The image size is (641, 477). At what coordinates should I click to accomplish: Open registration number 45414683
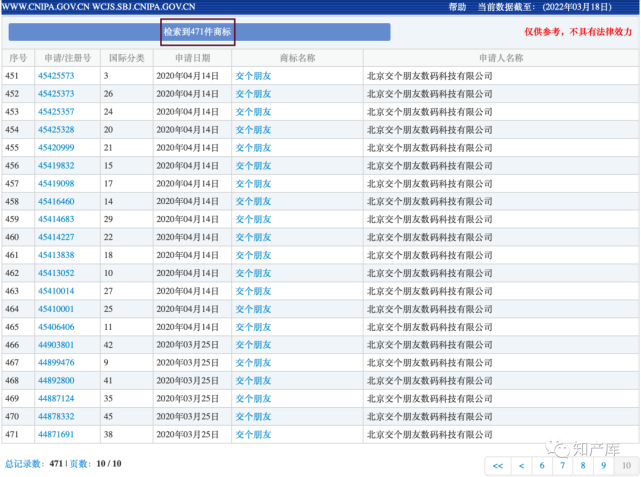pyautogui.click(x=56, y=219)
